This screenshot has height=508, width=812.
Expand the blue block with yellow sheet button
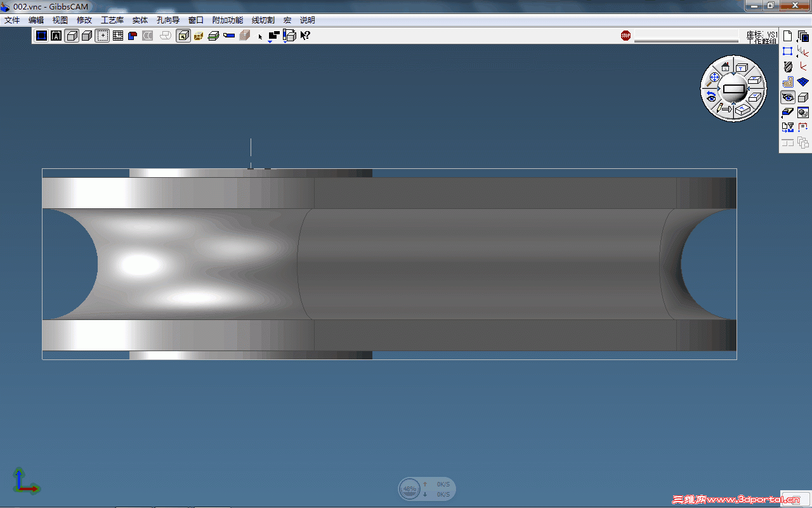[x=788, y=112]
